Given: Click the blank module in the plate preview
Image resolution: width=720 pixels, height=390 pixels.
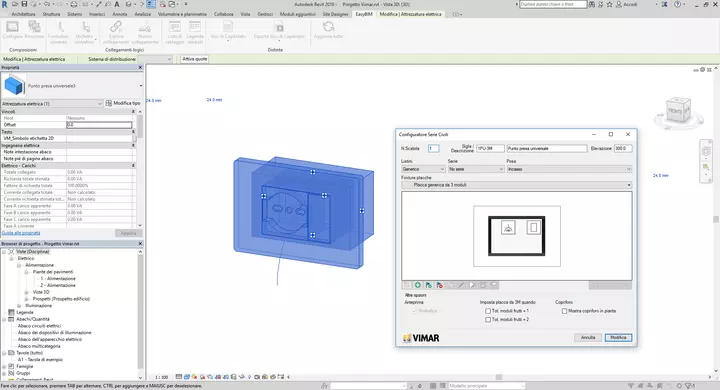Looking at the screenshot, I should pos(533,227).
